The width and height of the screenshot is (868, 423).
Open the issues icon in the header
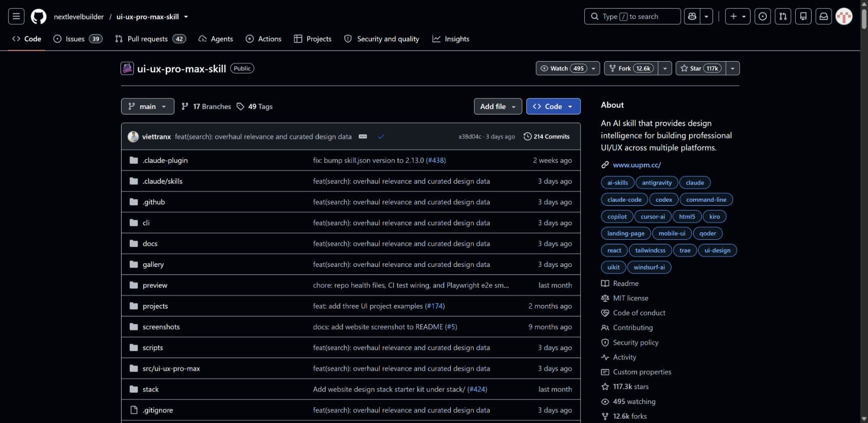763,16
